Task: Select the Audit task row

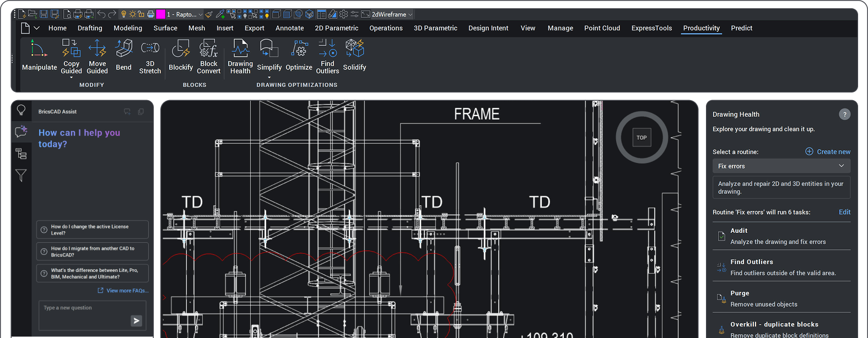Action: coord(781,236)
